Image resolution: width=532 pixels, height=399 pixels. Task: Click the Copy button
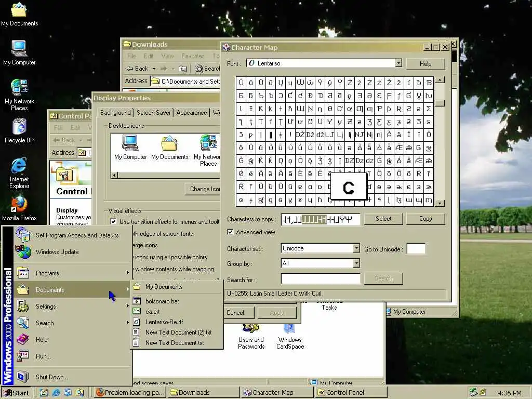(x=425, y=219)
